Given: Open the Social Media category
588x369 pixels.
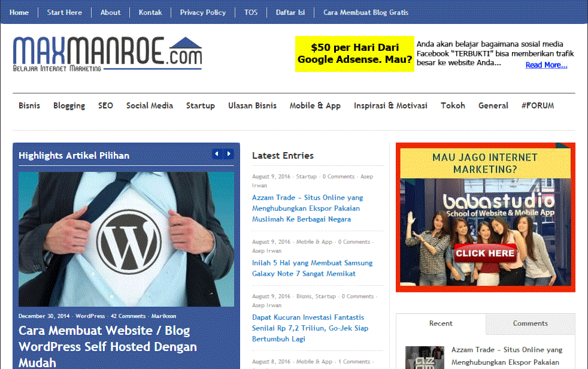Looking at the screenshot, I should tap(150, 106).
